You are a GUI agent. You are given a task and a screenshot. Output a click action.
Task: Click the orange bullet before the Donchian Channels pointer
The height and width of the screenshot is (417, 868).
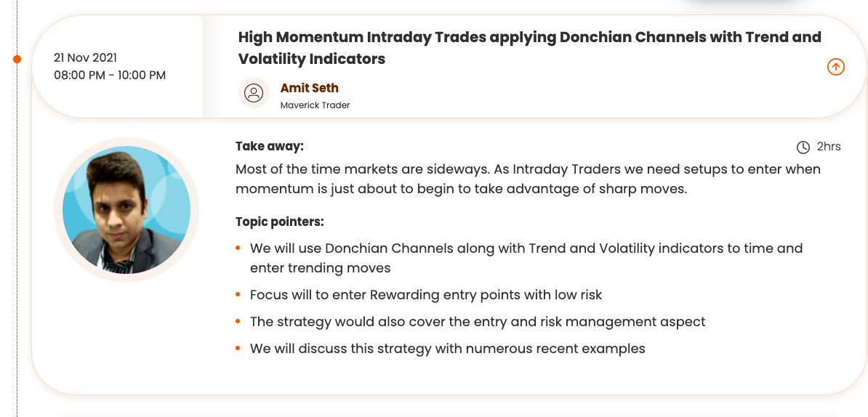(x=238, y=248)
